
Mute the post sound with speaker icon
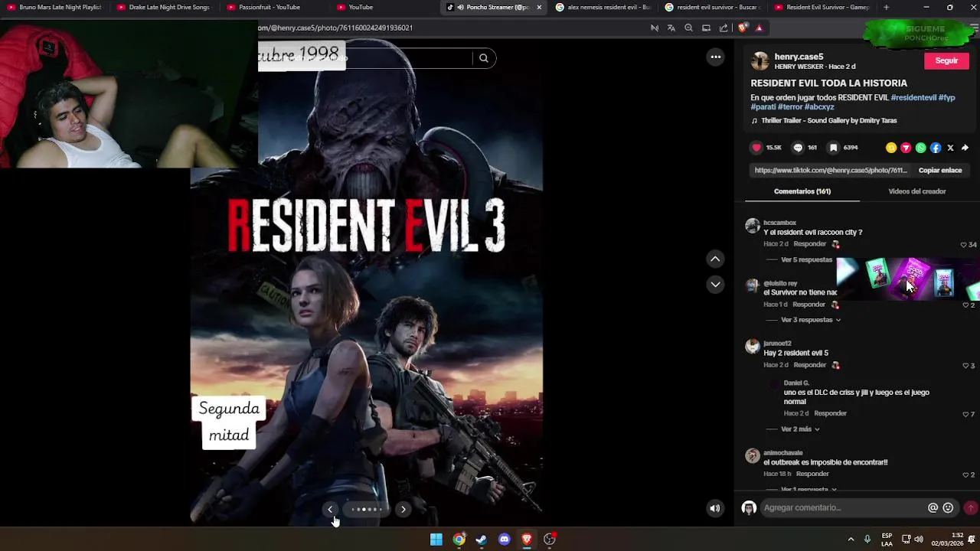point(714,508)
